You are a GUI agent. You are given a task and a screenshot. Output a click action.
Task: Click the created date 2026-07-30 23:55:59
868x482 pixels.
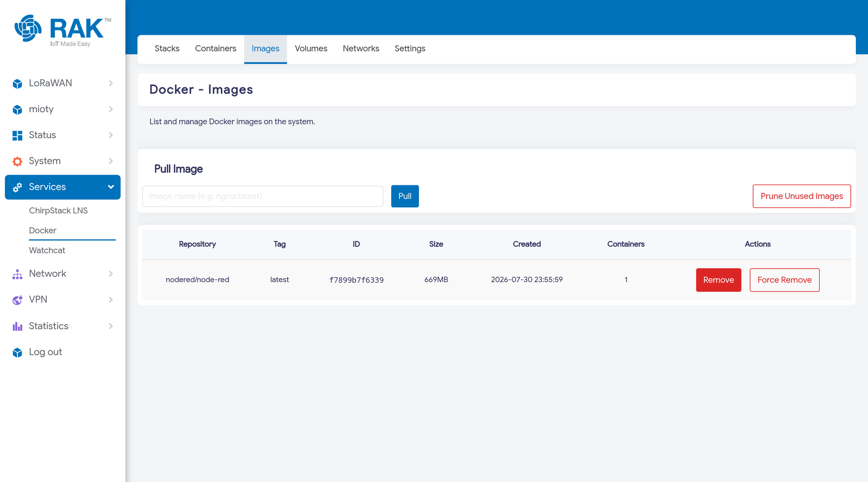click(x=527, y=280)
